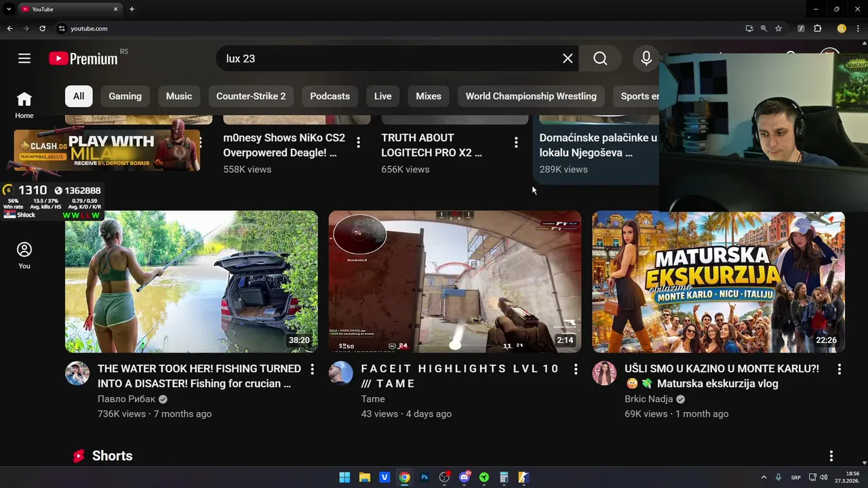Clear the search box with the X icon
This screenshot has width=868, height=488.
click(568, 58)
